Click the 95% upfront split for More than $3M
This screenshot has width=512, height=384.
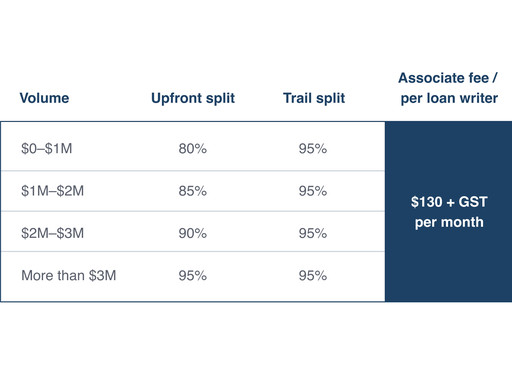[193, 275]
